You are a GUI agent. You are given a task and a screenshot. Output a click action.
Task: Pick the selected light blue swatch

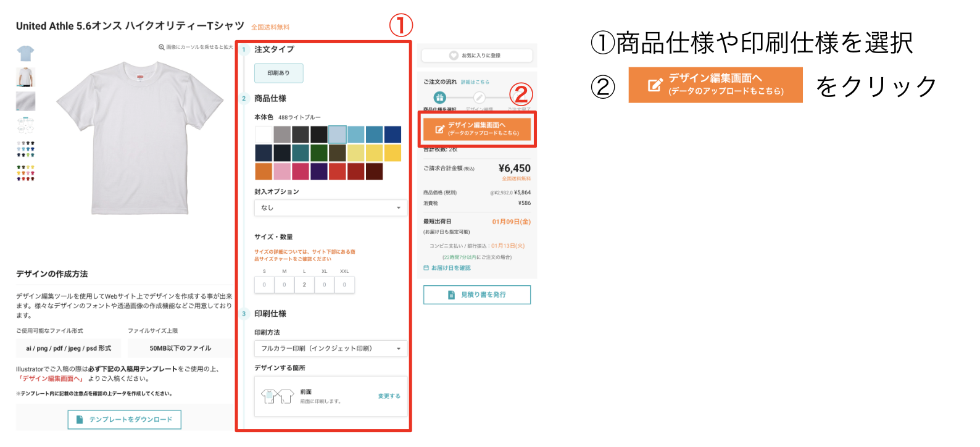tap(337, 134)
